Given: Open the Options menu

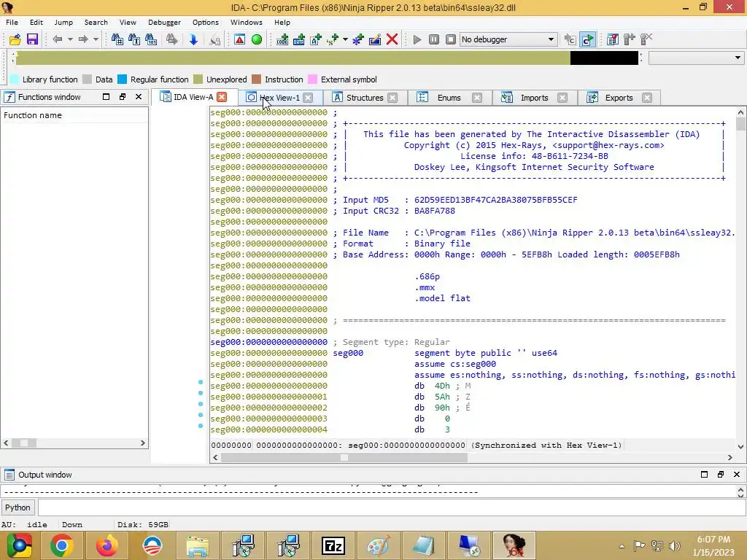Looking at the screenshot, I should tap(205, 23).
